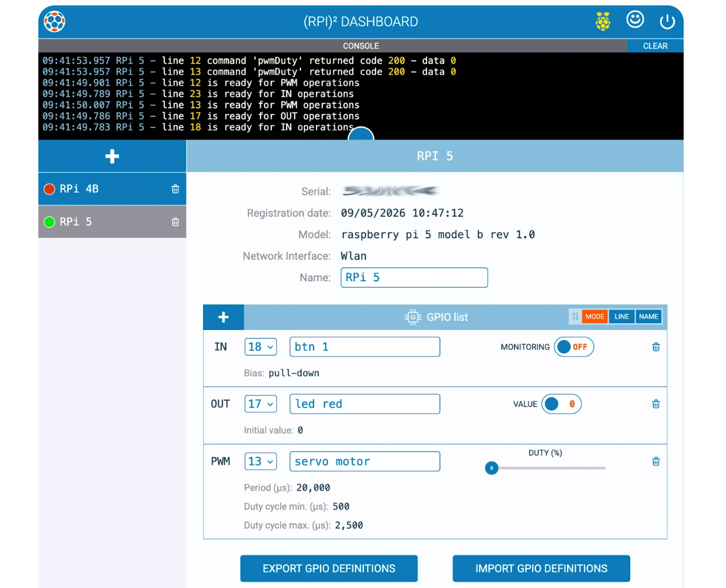726x588 pixels.
Task: Click the power icon to log out
Action: coord(668,22)
